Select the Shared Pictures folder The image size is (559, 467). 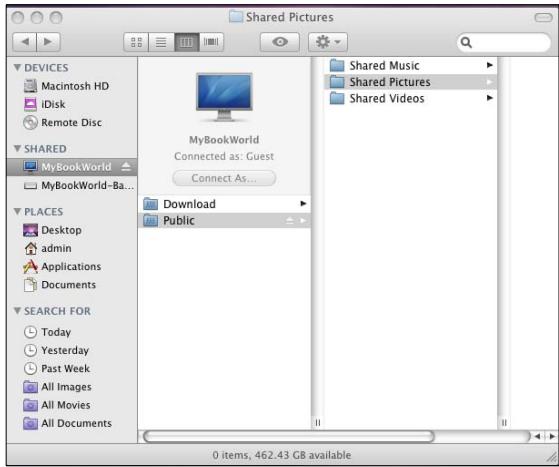410,82
